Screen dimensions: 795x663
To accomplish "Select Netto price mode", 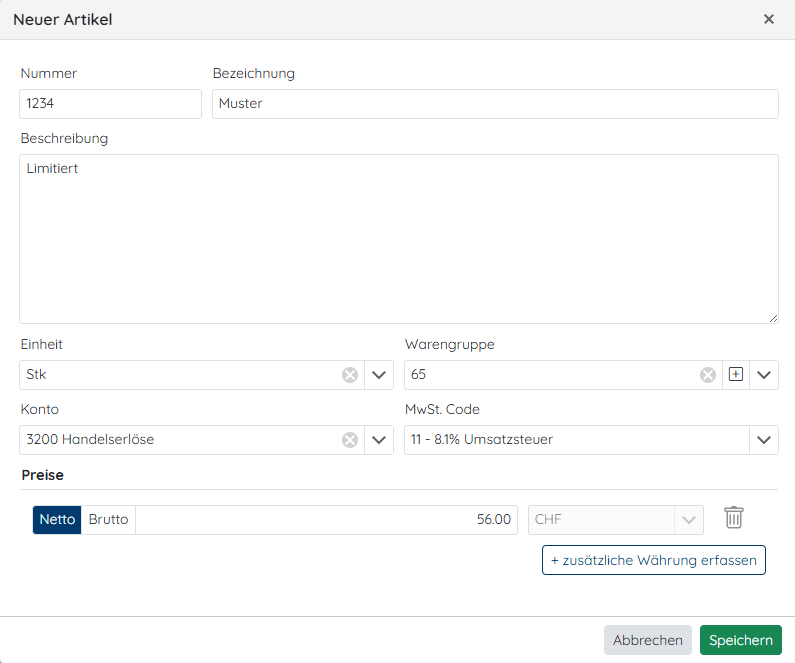I will point(57,520).
